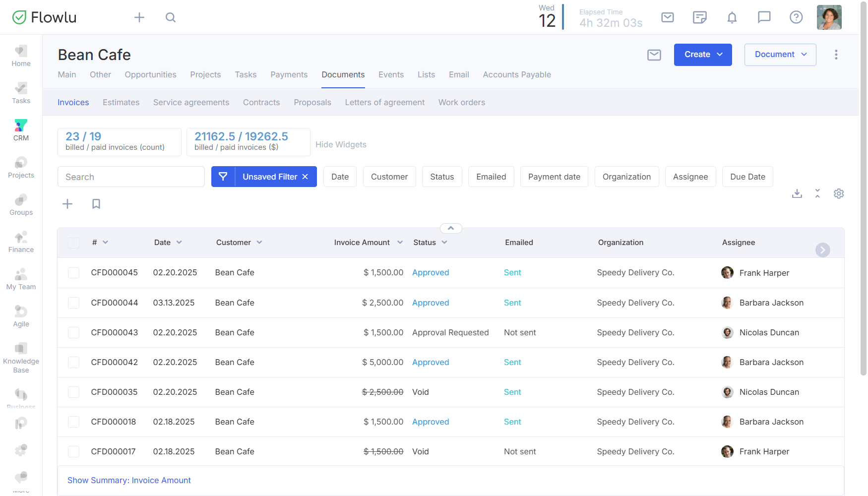The image size is (868, 496).
Task: Open the Due Date filter
Action: tap(747, 177)
